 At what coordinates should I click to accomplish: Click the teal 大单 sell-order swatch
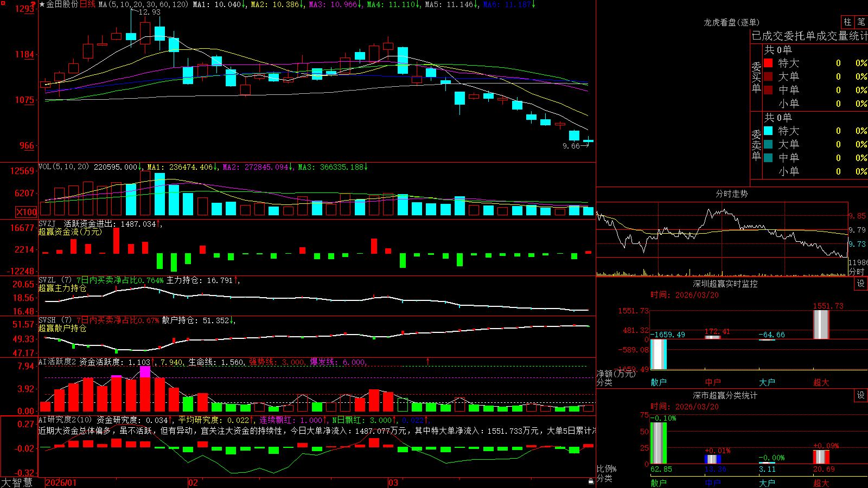tap(768, 144)
